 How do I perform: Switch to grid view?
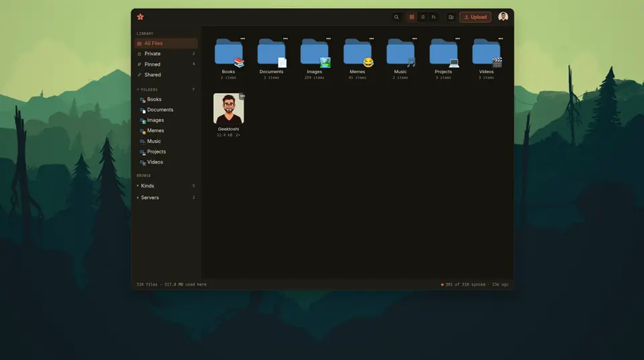pyautogui.click(x=411, y=17)
